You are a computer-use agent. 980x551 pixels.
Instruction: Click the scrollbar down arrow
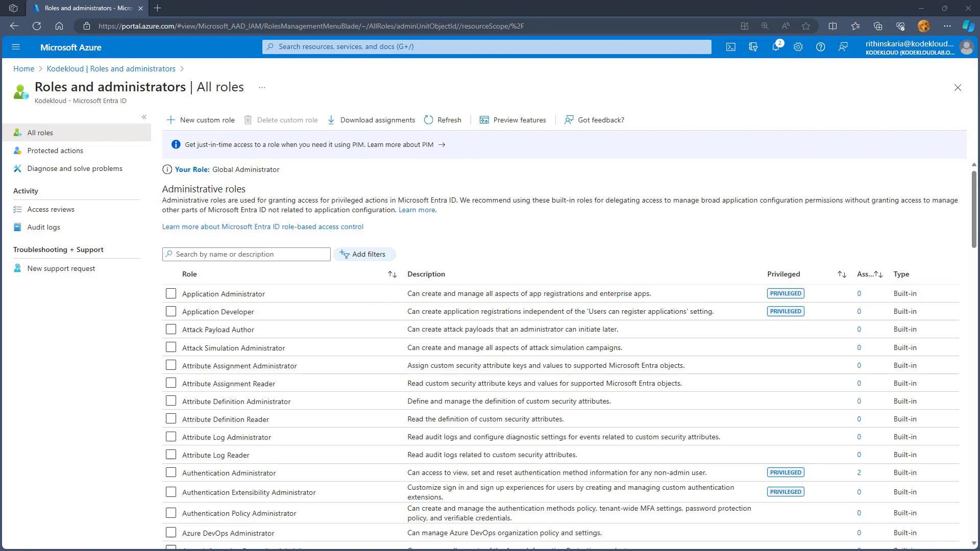coord(974,543)
